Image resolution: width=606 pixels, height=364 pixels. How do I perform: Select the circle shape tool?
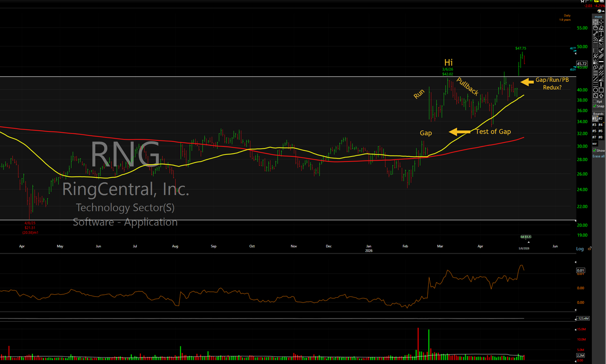[595, 90]
